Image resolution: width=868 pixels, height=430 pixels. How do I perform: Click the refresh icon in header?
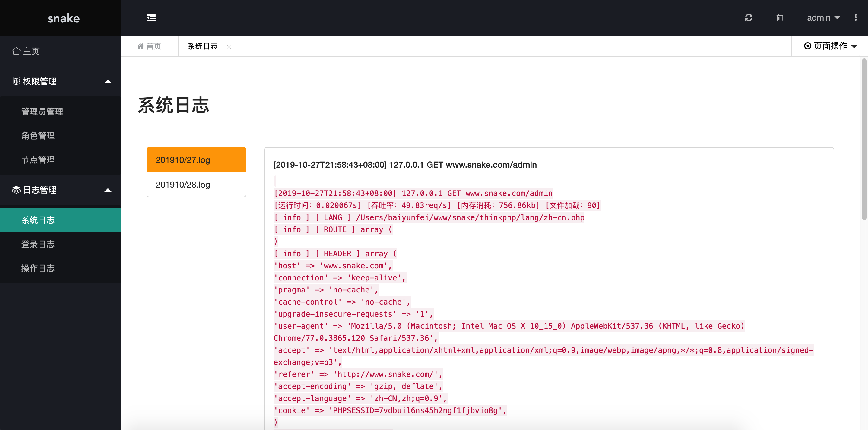coord(748,17)
